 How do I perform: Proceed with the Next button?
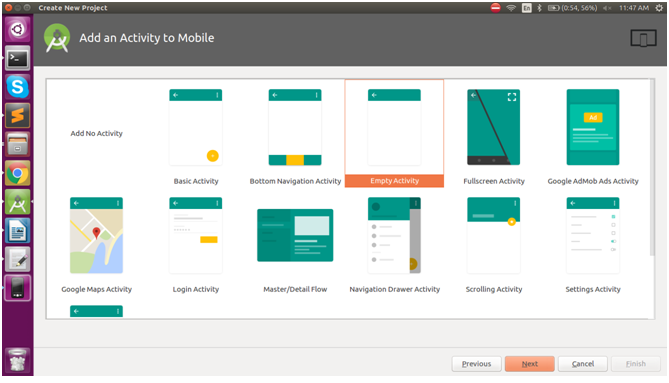(x=529, y=364)
